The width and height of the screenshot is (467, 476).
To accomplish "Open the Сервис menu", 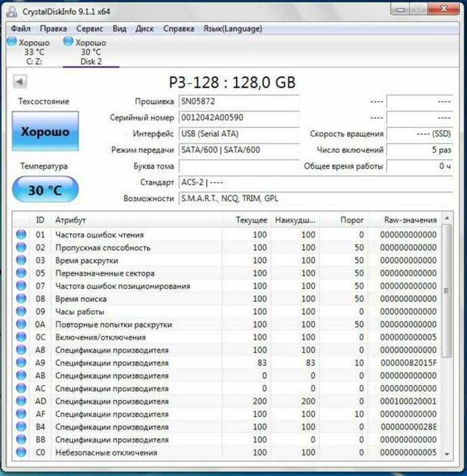I will coord(90,29).
